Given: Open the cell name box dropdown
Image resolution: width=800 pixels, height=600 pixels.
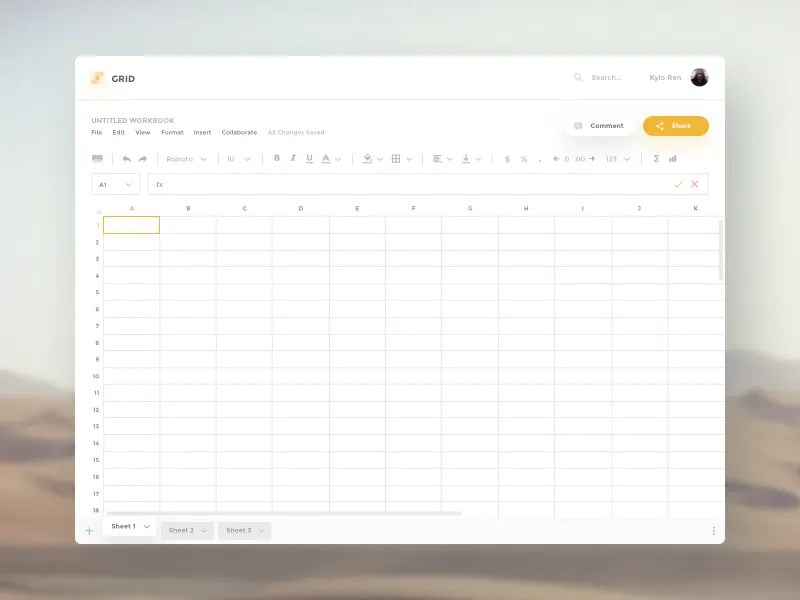Looking at the screenshot, I should [128, 184].
